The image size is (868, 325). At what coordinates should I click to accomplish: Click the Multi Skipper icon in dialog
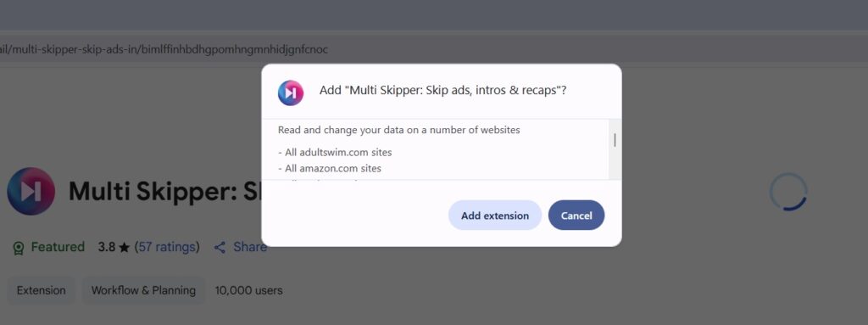coord(291,92)
